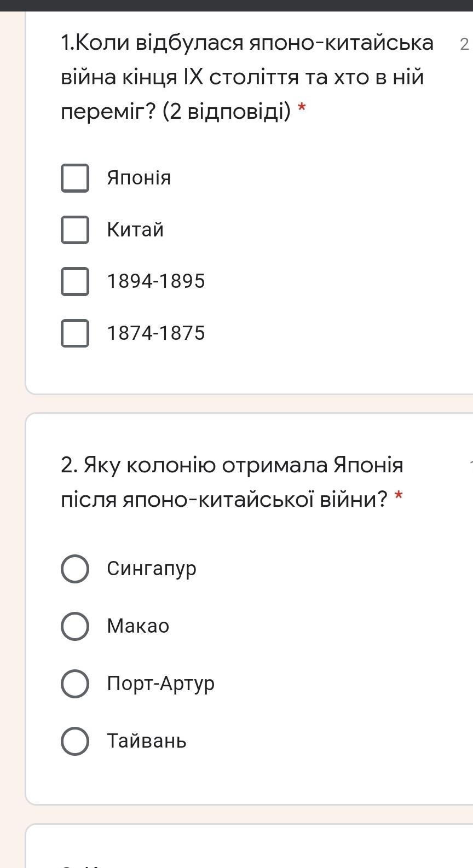Click the "Китай" answer label text

135,230
